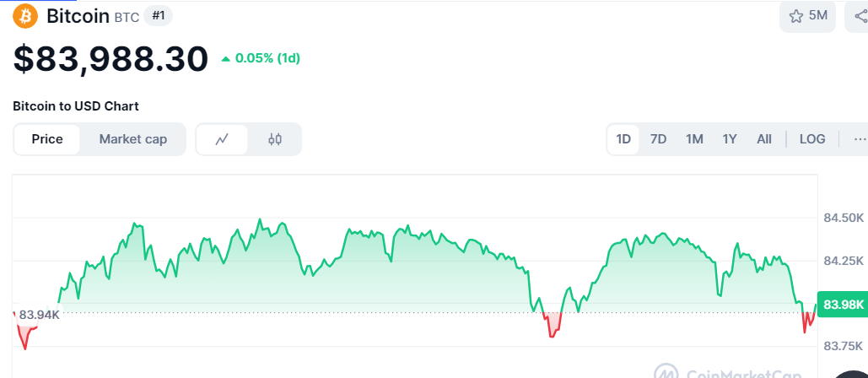Image resolution: width=868 pixels, height=378 pixels.
Task: Click the #1 rank badge
Action: coord(158,15)
